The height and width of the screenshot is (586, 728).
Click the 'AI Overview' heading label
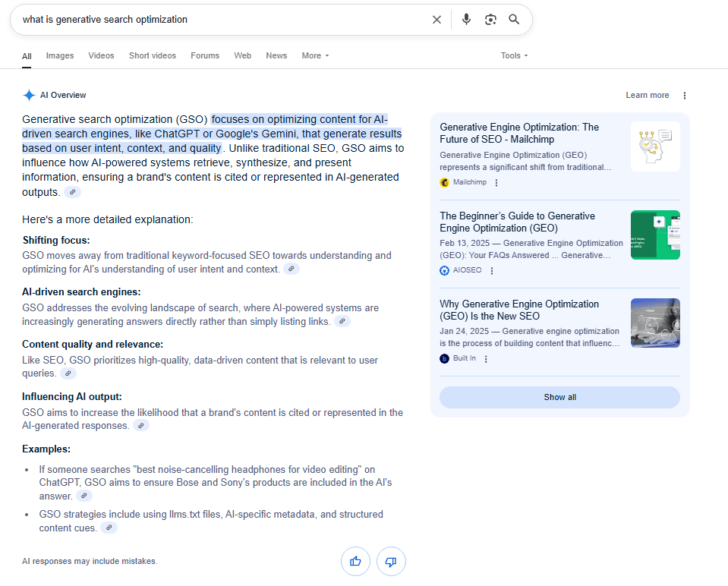click(63, 95)
